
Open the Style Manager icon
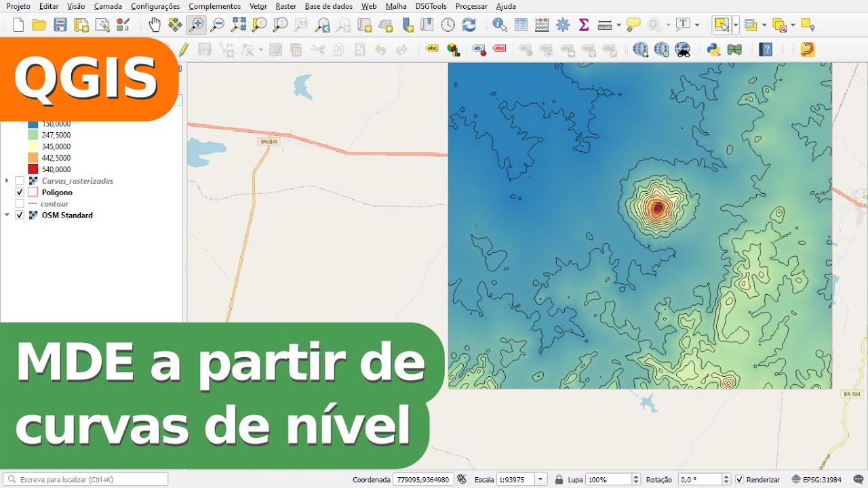coord(123,26)
